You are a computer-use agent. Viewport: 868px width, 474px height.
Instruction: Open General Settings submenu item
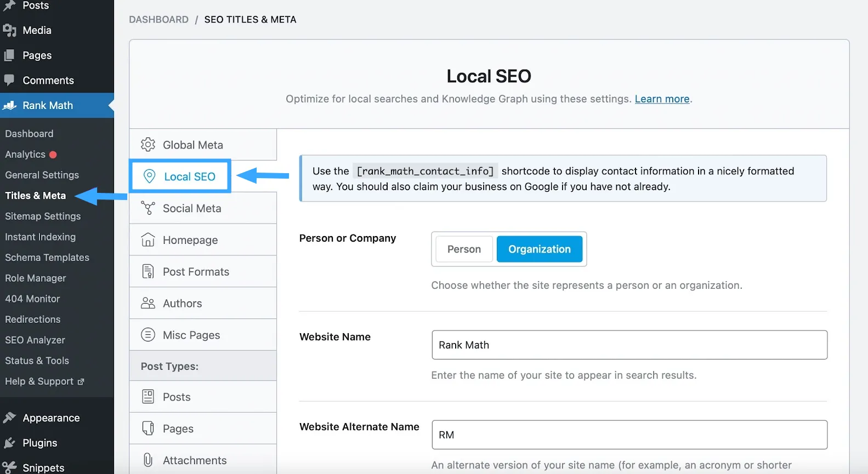coord(42,175)
